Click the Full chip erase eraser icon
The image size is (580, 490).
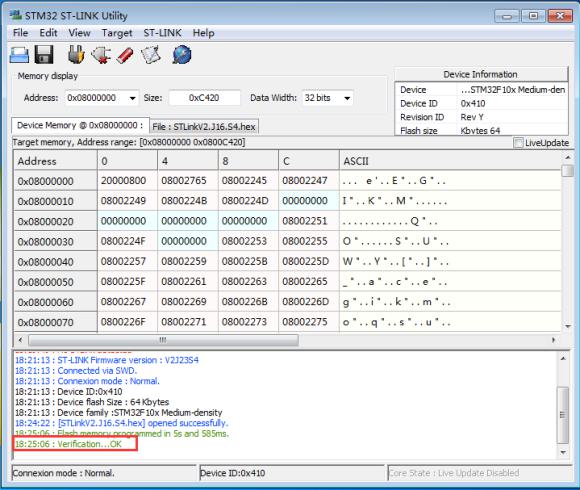click(125, 55)
